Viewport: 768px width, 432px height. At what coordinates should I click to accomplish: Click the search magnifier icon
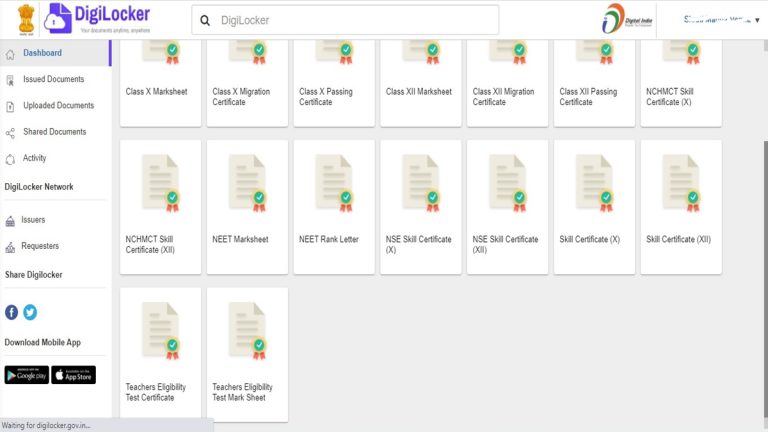tap(205, 20)
